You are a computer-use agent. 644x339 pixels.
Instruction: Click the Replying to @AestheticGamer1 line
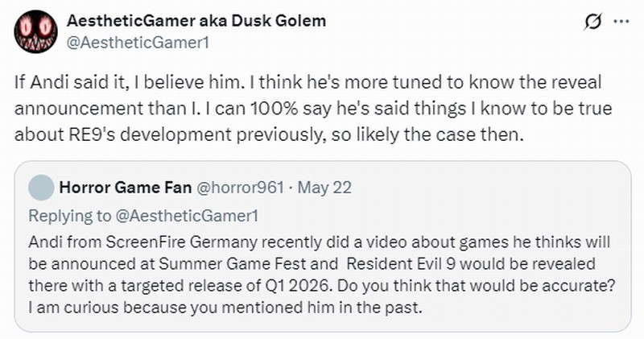coord(119,215)
